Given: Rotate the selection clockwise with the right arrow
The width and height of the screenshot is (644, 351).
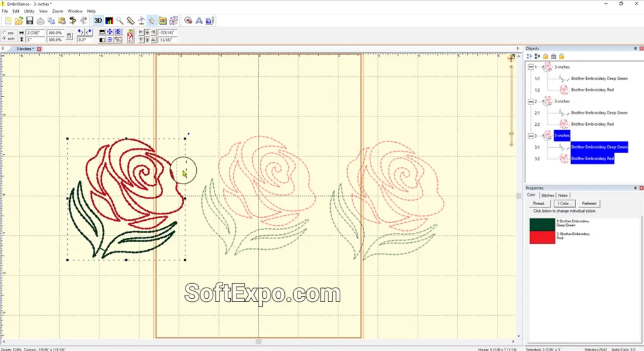Looking at the screenshot, I should point(88,32).
